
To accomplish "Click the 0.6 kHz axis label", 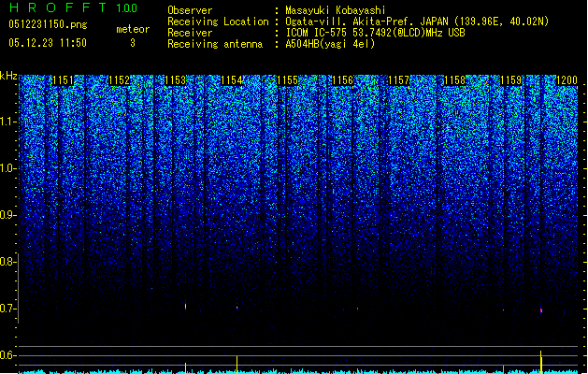I will click(x=8, y=355).
